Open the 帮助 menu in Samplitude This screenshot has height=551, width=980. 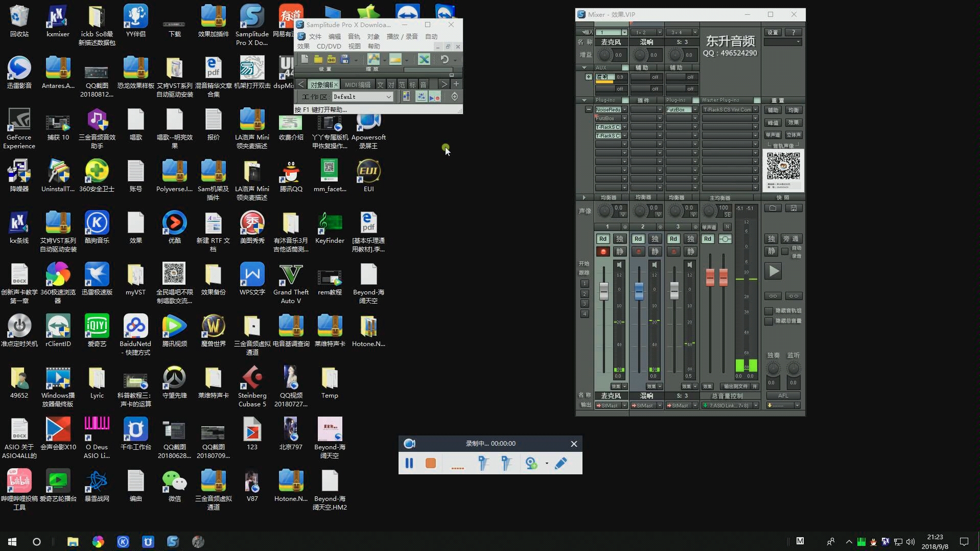pyautogui.click(x=374, y=46)
